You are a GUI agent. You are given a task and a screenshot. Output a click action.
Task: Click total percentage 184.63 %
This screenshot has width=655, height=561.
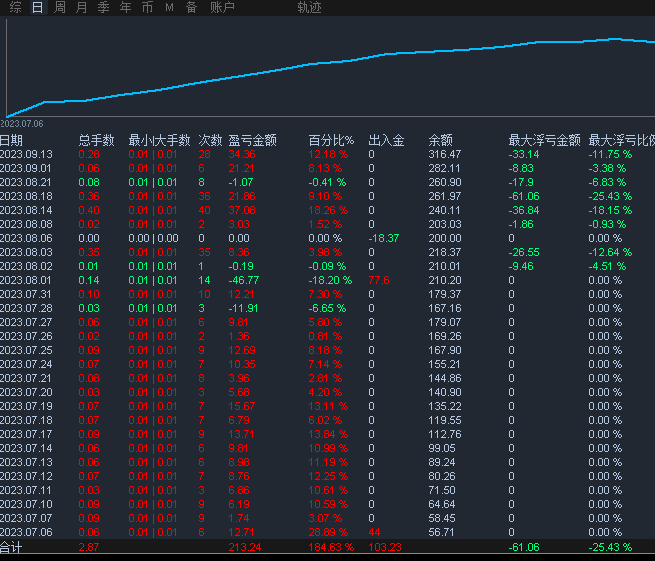(x=331, y=547)
